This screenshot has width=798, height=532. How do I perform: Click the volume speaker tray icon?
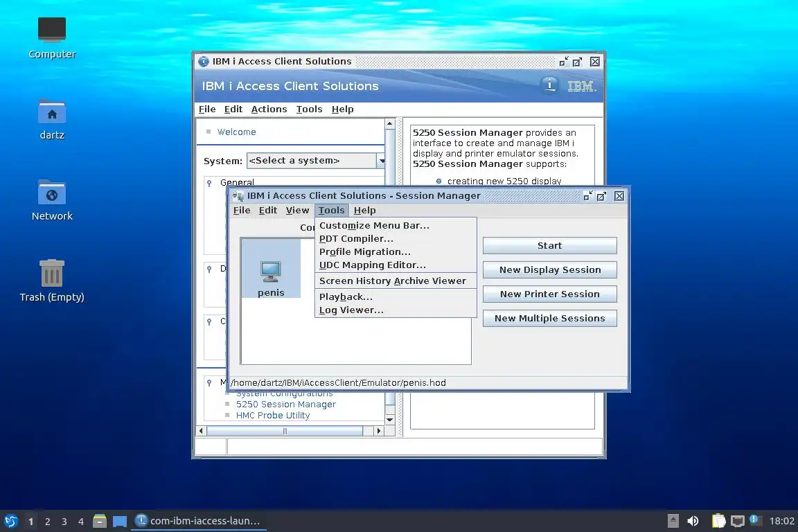[693, 521]
